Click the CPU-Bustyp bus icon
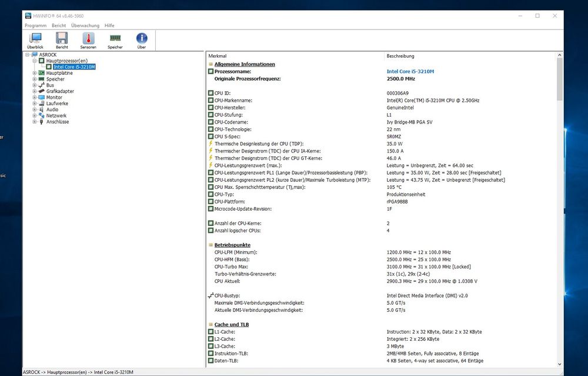The height and width of the screenshot is (376, 588). (x=211, y=296)
